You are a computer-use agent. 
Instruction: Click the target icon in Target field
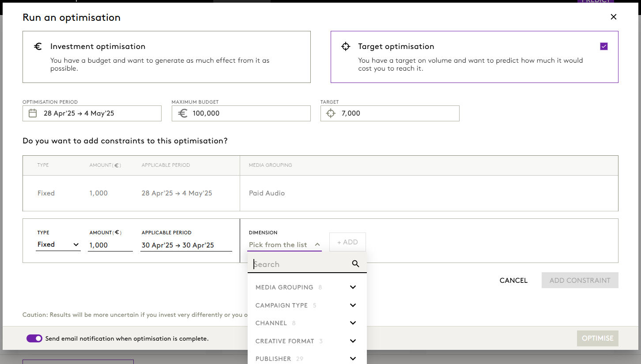331,113
